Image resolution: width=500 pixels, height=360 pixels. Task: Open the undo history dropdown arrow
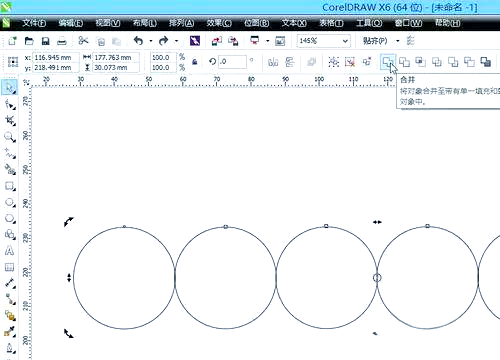click(x=151, y=41)
